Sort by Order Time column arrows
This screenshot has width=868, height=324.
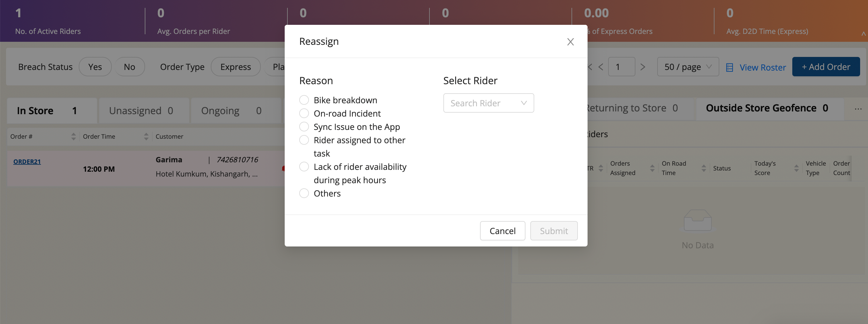[146, 136]
